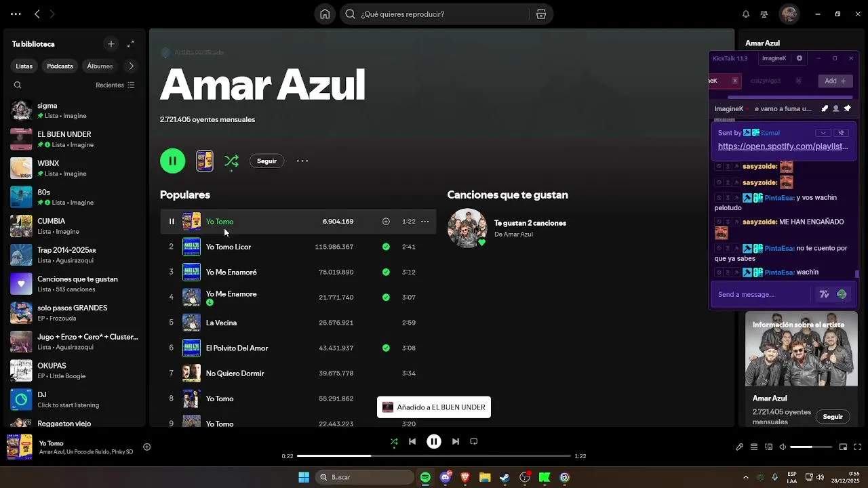Open KickTalk settings gear icon

point(800,58)
